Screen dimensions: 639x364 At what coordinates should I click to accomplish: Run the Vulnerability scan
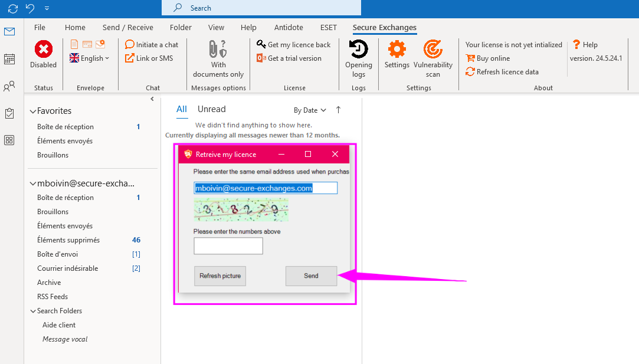(x=433, y=58)
